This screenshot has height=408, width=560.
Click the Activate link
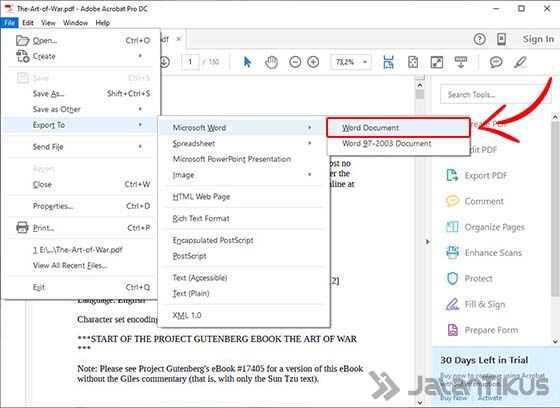490,398
